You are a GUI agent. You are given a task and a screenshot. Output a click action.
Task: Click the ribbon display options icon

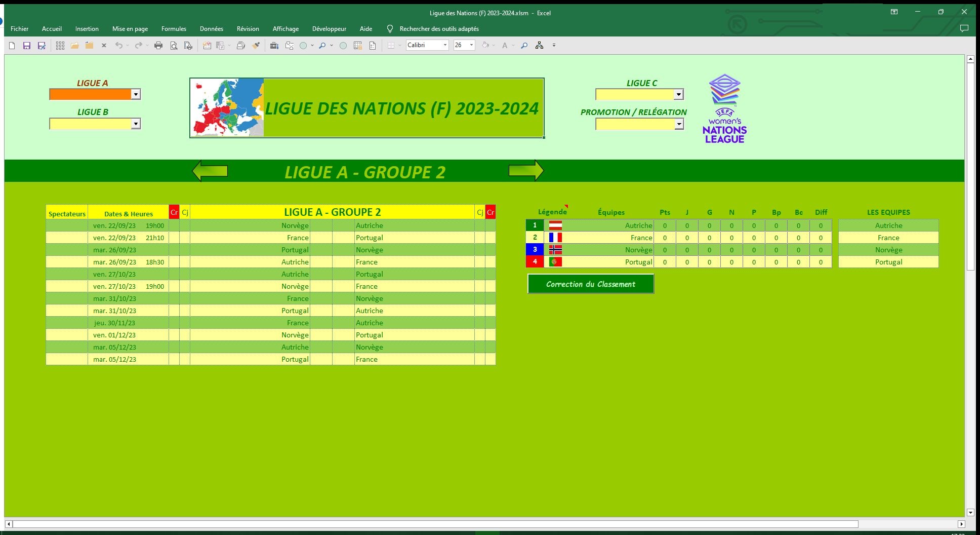tap(894, 12)
